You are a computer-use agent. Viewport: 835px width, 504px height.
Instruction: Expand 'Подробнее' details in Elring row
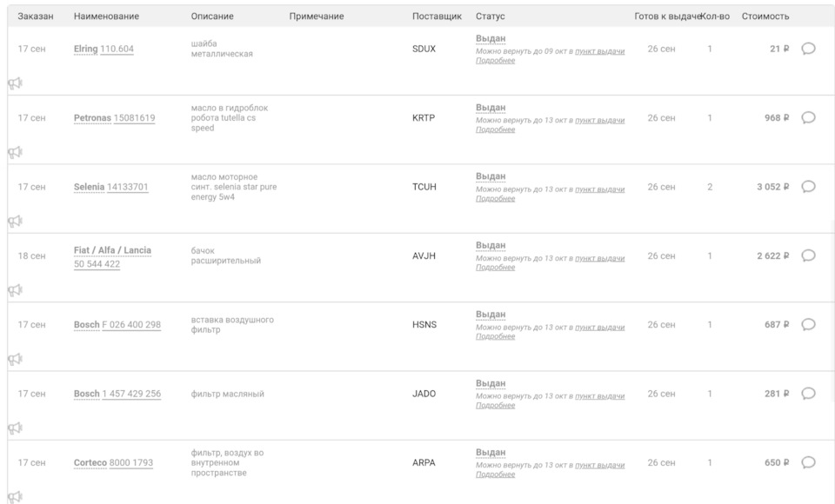(x=495, y=61)
